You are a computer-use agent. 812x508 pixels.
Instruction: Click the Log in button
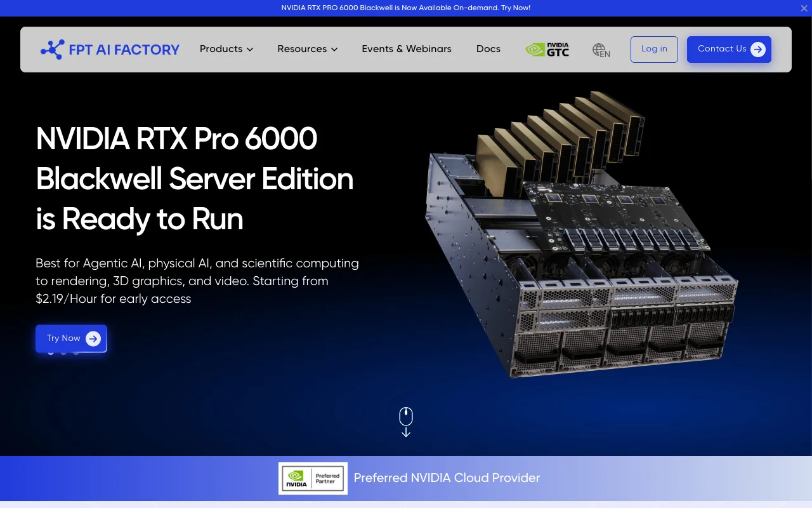point(654,50)
